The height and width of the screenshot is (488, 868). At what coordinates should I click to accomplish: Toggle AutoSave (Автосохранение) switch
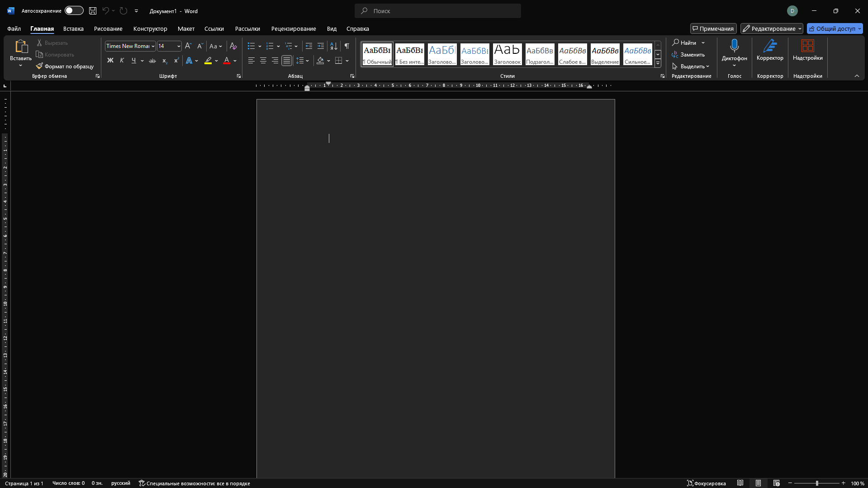[x=74, y=11]
